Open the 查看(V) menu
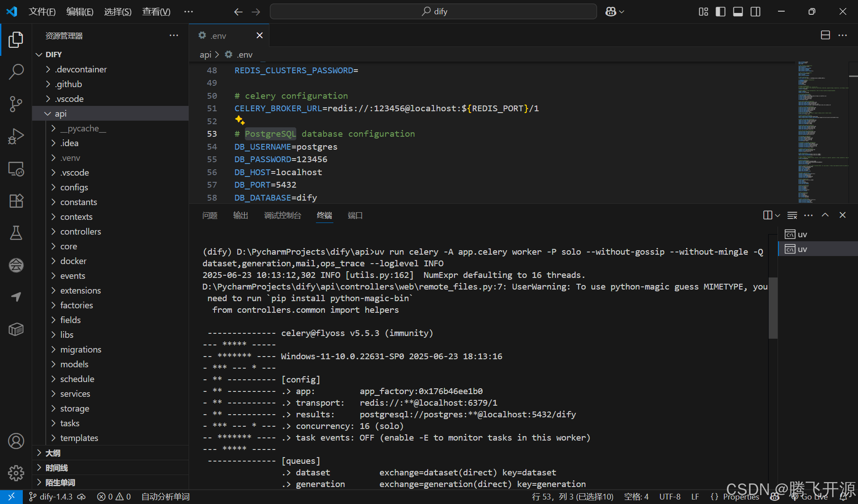858x504 pixels. (156, 12)
